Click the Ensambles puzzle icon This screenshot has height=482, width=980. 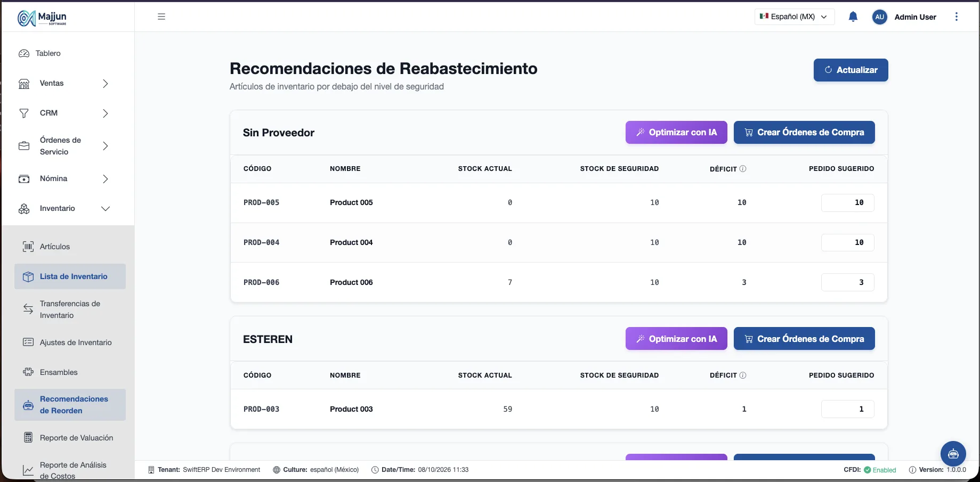point(28,372)
